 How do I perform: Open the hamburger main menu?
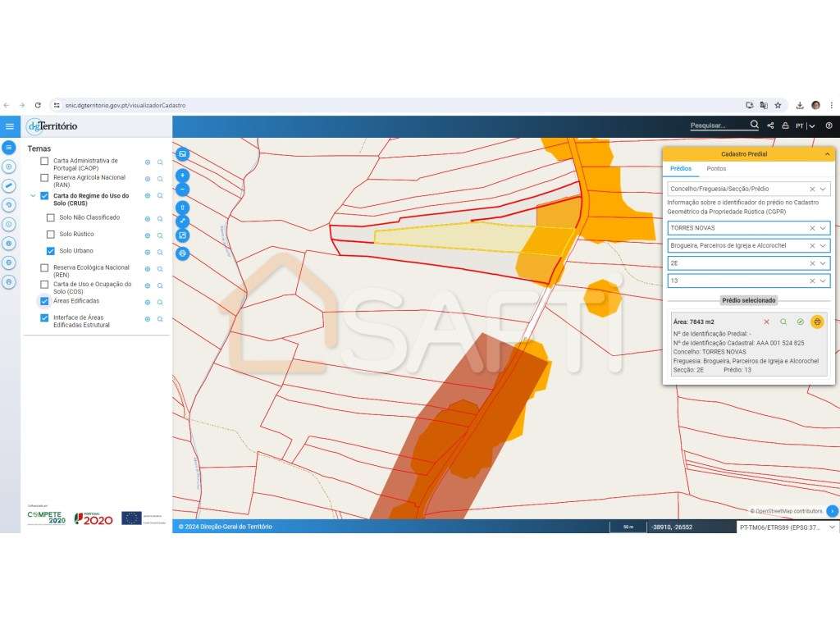pos(10,126)
